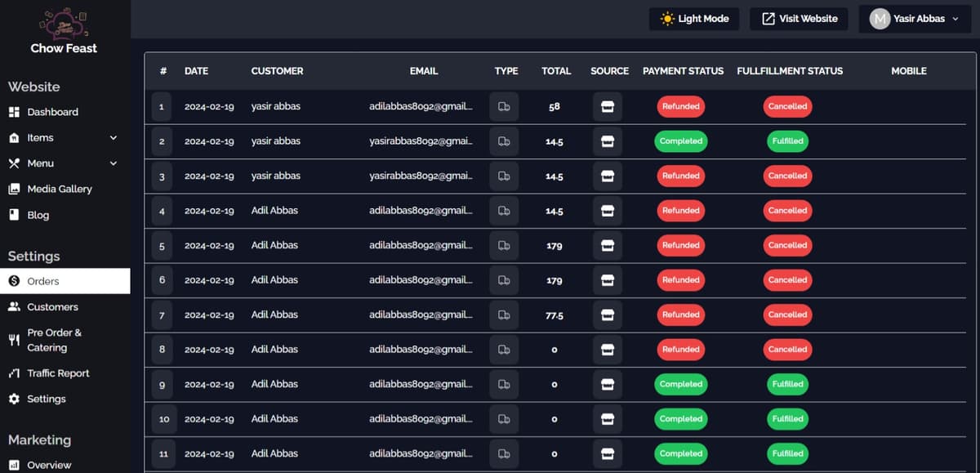Open the Dashboard page from sidebar
The width and height of the screenshot is (980, 473).
(x=52, y=111)
